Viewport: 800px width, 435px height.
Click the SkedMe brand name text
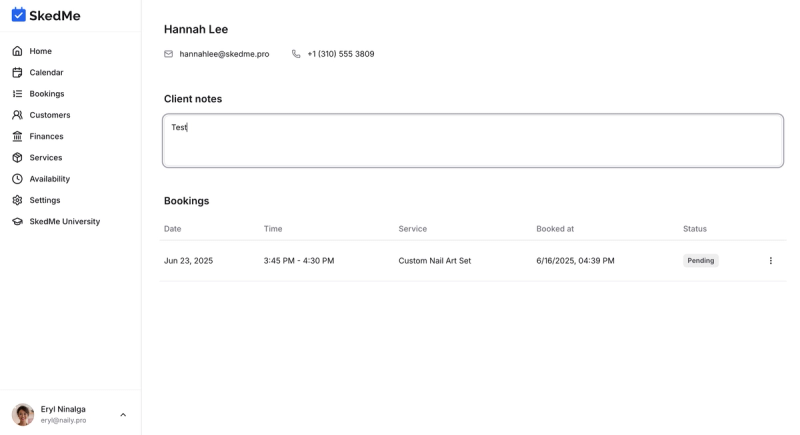(x=55, y=16)
